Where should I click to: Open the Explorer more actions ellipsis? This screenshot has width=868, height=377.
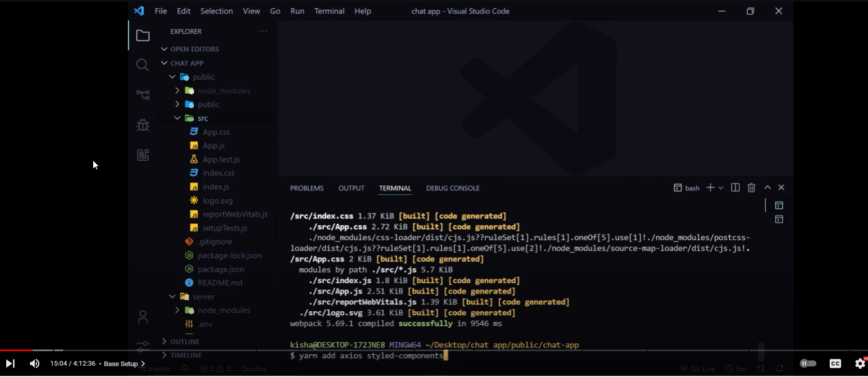(x=263, y=31)
